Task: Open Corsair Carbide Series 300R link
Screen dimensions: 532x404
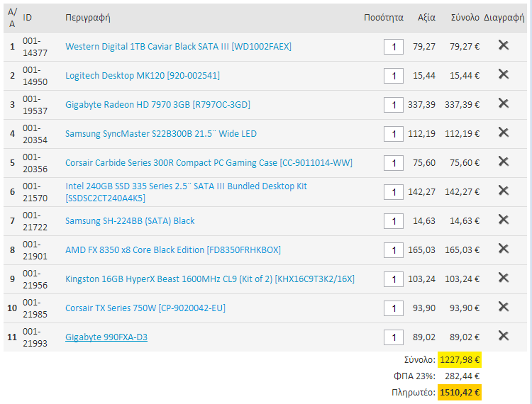Action: [x=209, y=163]
